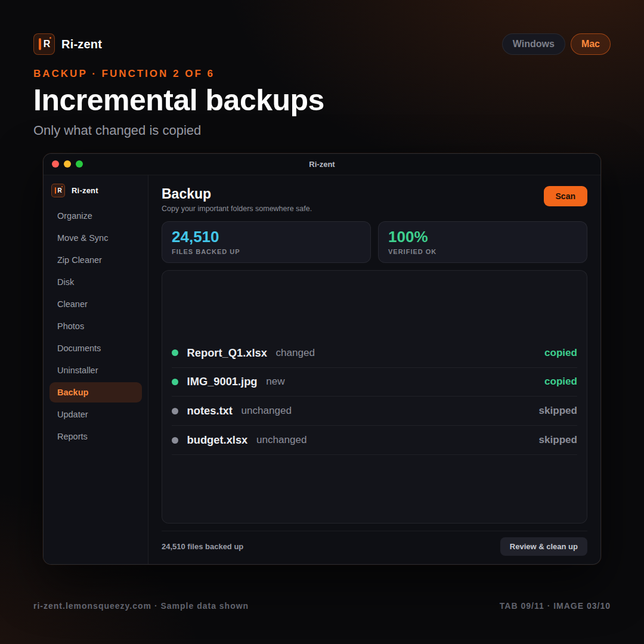The image size is (644, 644).
Task: Click the Ri-zent logo icon in app sidebar
Action: [58, 191]
